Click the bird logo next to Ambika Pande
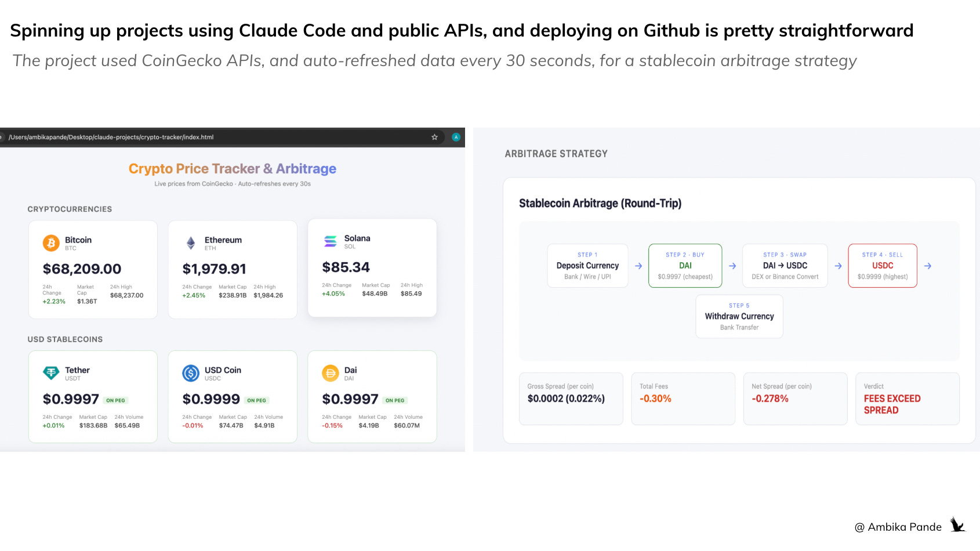 tap(957, 525)
